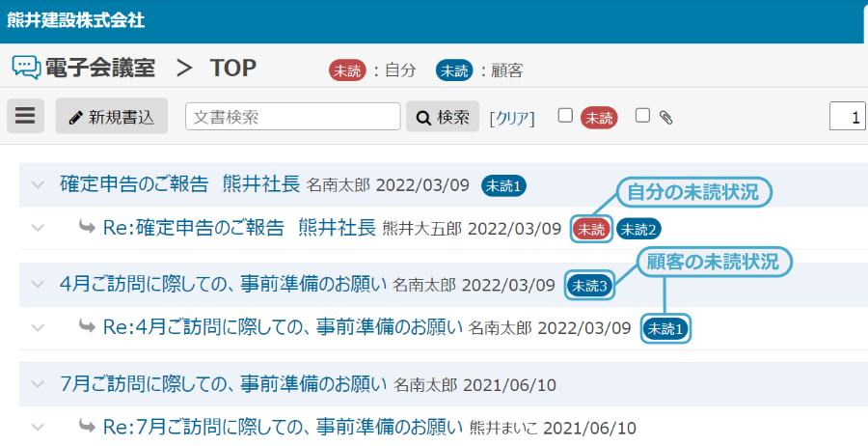Enable the 未読 unread filter checkbox
The height and width of the screenshot is (446, 868).
click(x=566, y=116)
